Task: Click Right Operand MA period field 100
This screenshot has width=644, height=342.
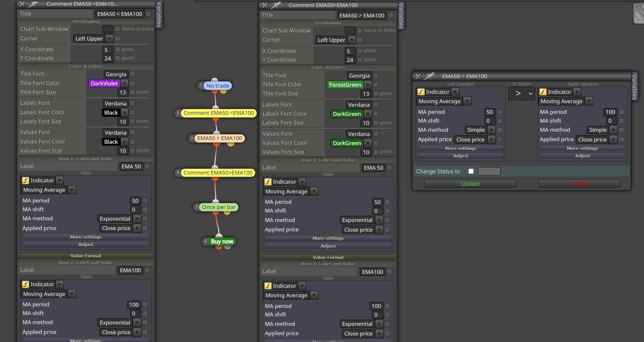Action: pos(610,112)
